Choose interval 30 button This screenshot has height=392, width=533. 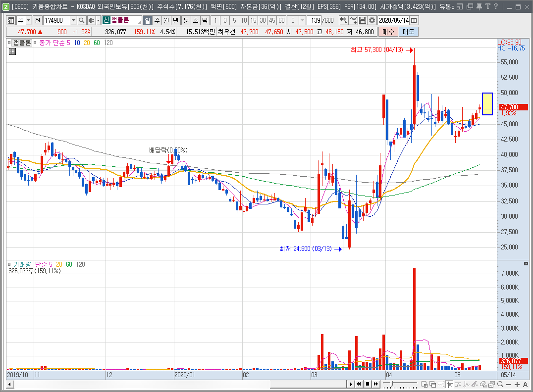point(263,20)
